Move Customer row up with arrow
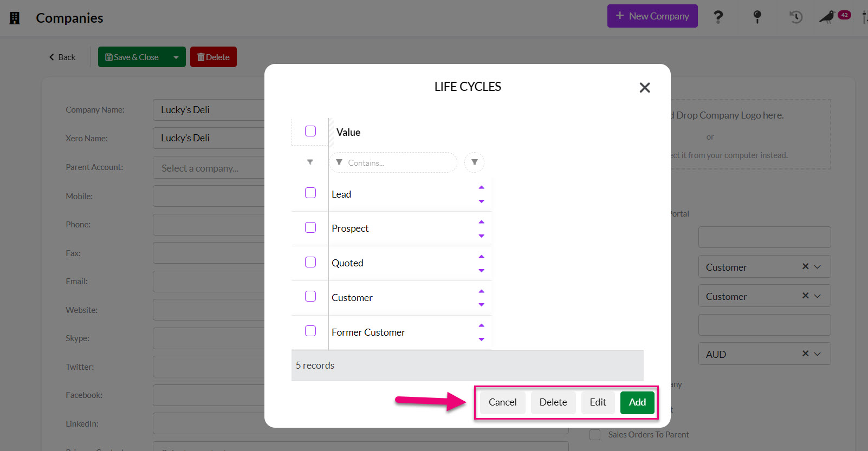 [x=481, y=291]
